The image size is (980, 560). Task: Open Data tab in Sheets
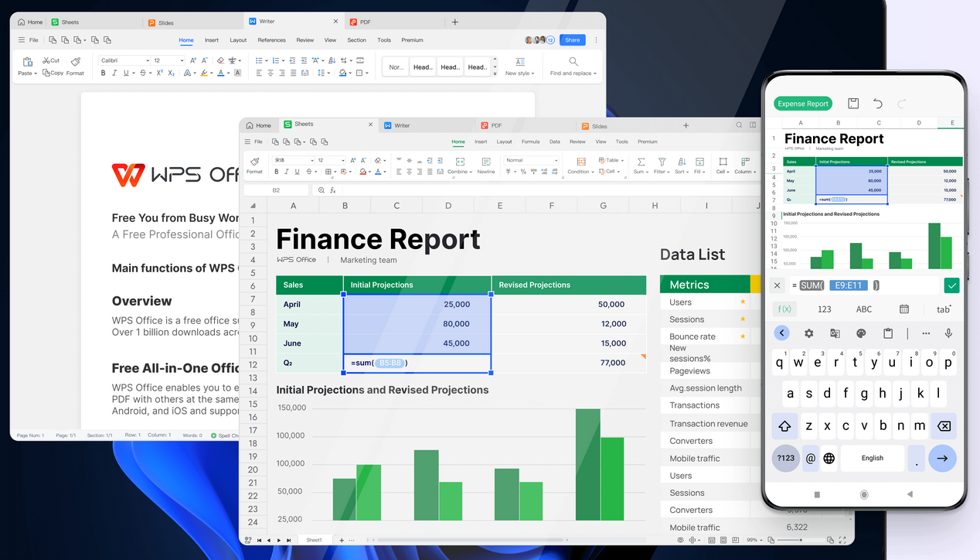coord(555,142)
